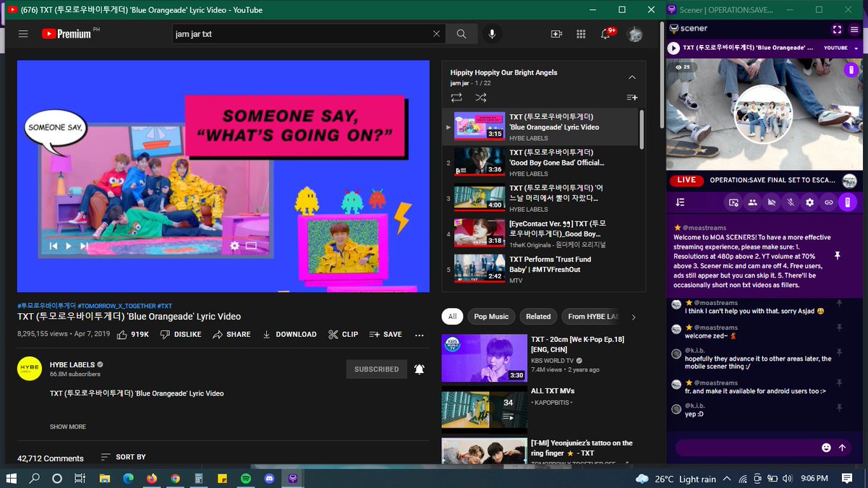Scener LIVE badge
Viewport: 868px width, 488px height.
tap(686, 180)
